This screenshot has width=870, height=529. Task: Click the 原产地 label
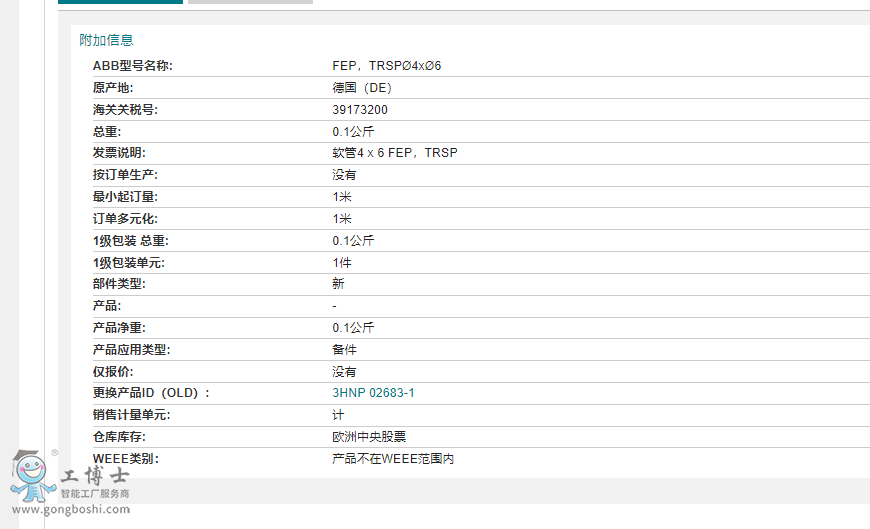pos(113,88)
